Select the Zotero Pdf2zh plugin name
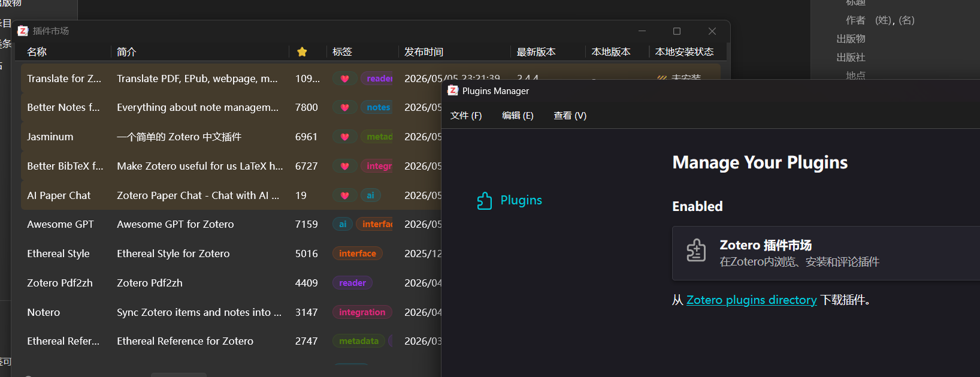980x377 pixels. click(x=60, y=283)
